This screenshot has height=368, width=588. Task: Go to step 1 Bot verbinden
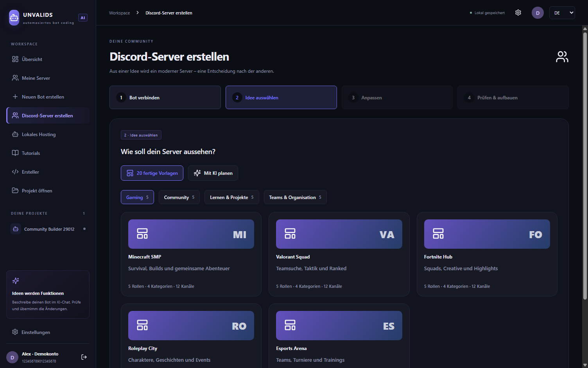point(165,97)
